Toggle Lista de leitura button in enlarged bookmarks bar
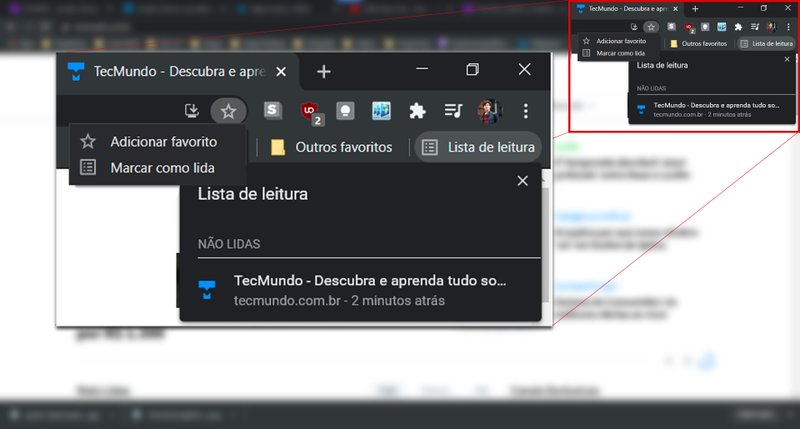 click(478, 147)
